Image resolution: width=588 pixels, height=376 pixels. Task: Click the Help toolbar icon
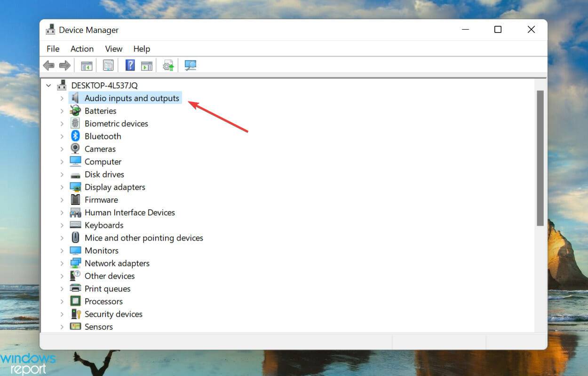pyautogui.click(x=129, y=65)
